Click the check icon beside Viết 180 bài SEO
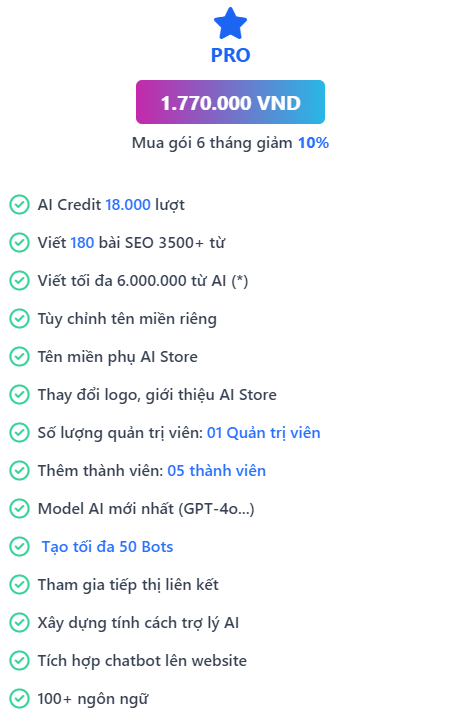The width and height of the screenshot is (466, 716). [19, 242]
